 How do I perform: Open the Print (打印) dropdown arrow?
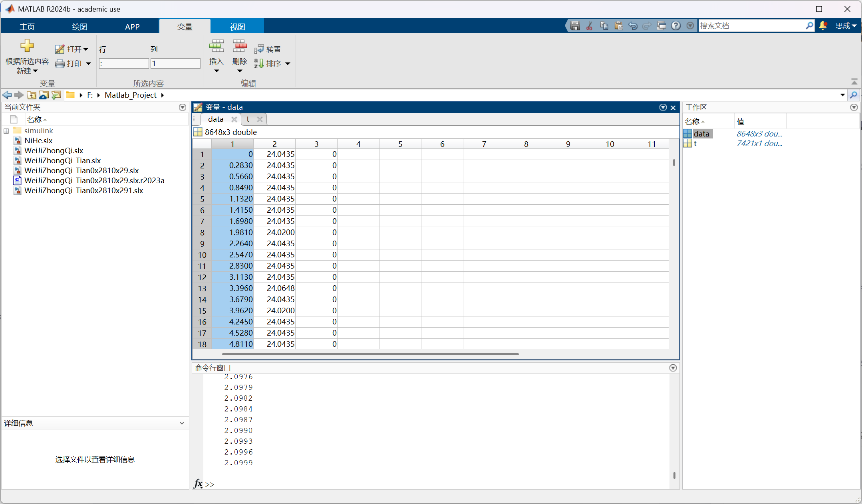(x=88, y=63)
